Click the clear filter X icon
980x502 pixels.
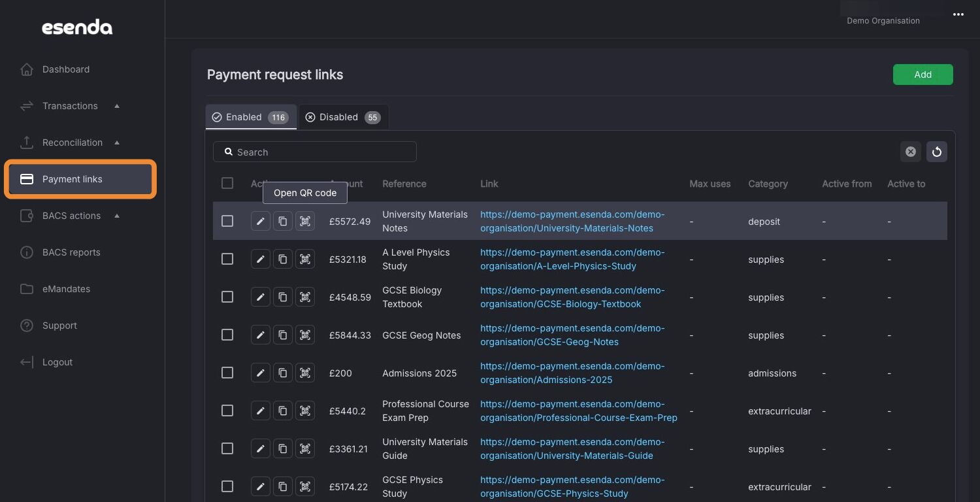(x=911, y=152)
